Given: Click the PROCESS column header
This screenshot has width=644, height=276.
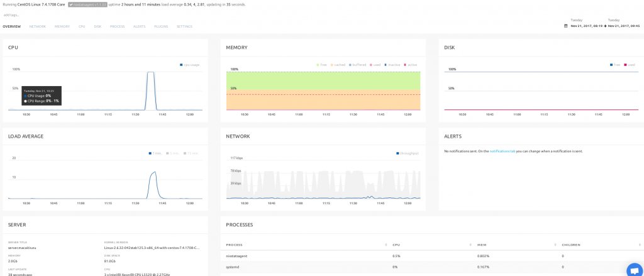Looking at the screenshot, I should 234,245.
